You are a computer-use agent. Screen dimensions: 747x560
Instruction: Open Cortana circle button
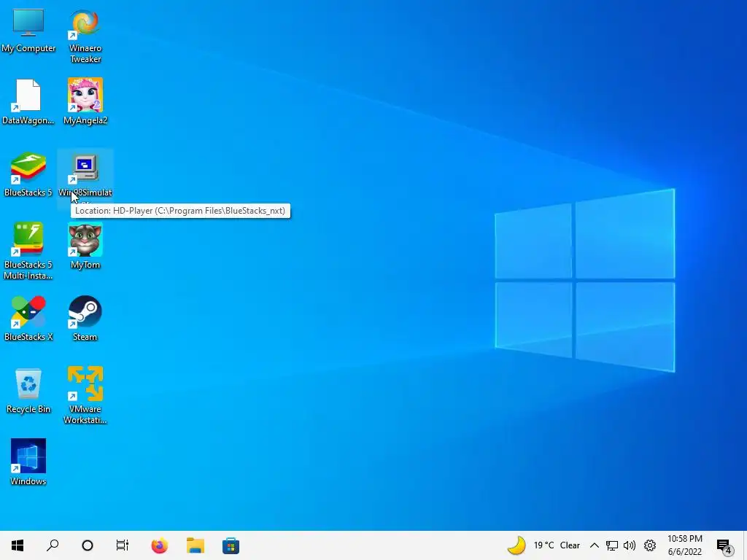tap(88, 545)
